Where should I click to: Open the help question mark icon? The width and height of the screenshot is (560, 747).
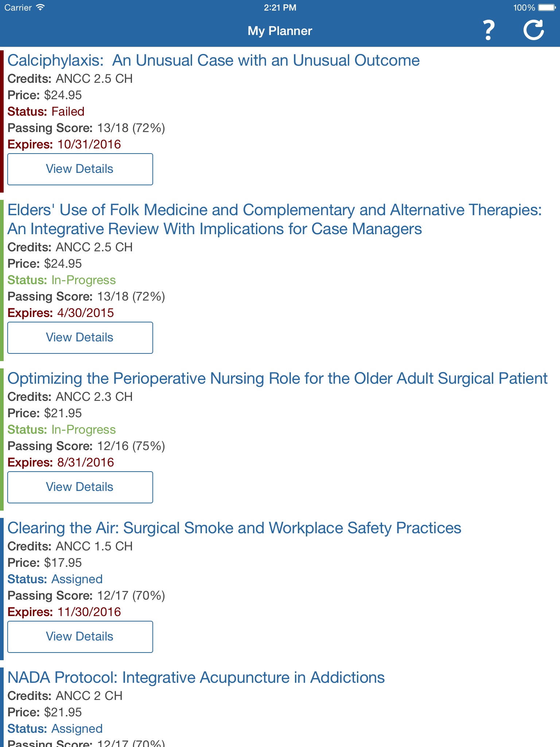tap(489, 30)
